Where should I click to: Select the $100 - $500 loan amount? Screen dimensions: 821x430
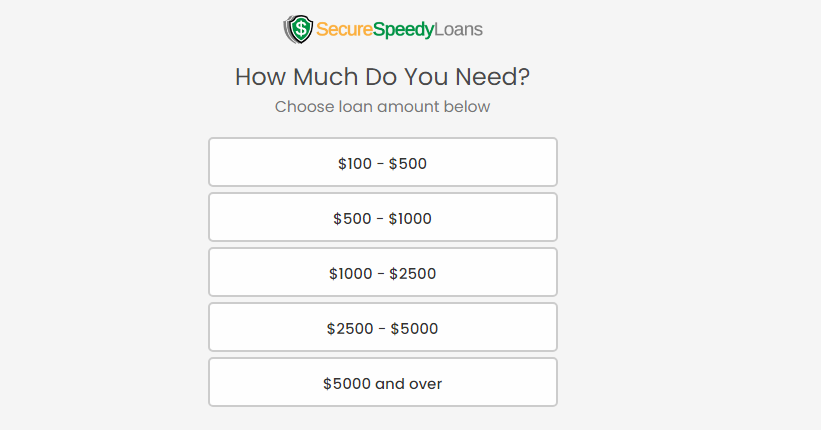tap(383, 162)
